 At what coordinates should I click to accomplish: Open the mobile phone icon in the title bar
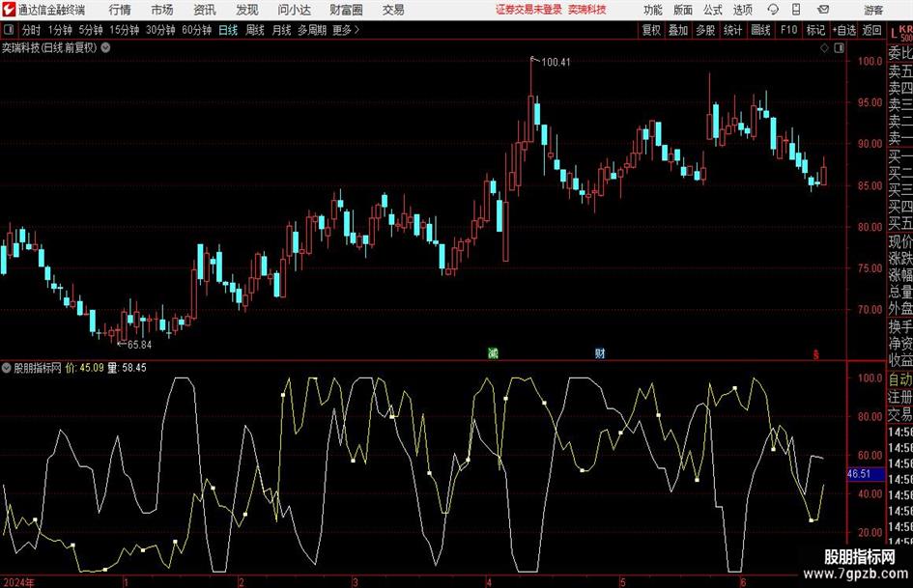(796, 10)
